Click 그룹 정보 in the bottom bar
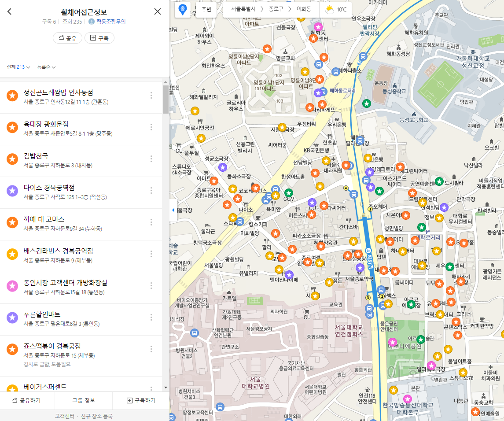 pos(84,400)
